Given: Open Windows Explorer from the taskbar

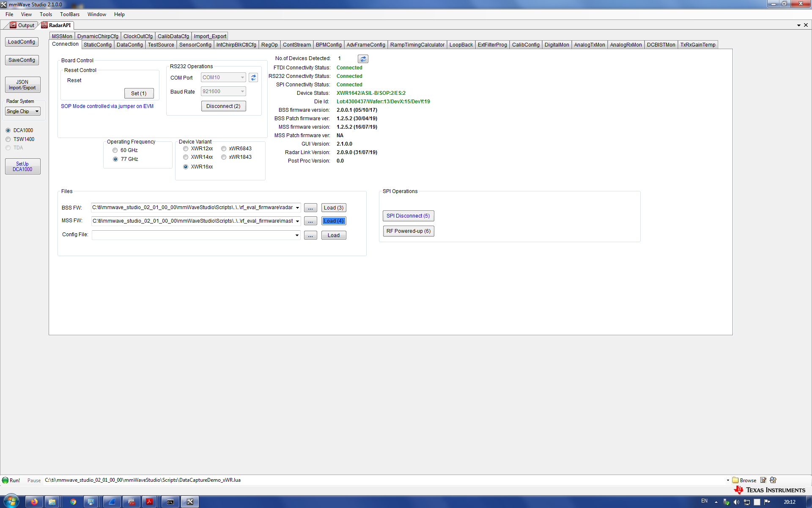Looking at the screenshot, I should (52, 501).
